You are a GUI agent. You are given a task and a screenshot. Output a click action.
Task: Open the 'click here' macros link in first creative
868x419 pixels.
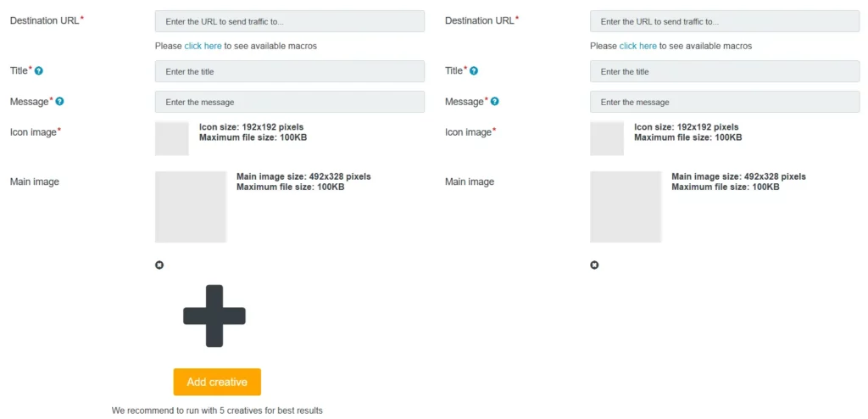coord(203,46)
